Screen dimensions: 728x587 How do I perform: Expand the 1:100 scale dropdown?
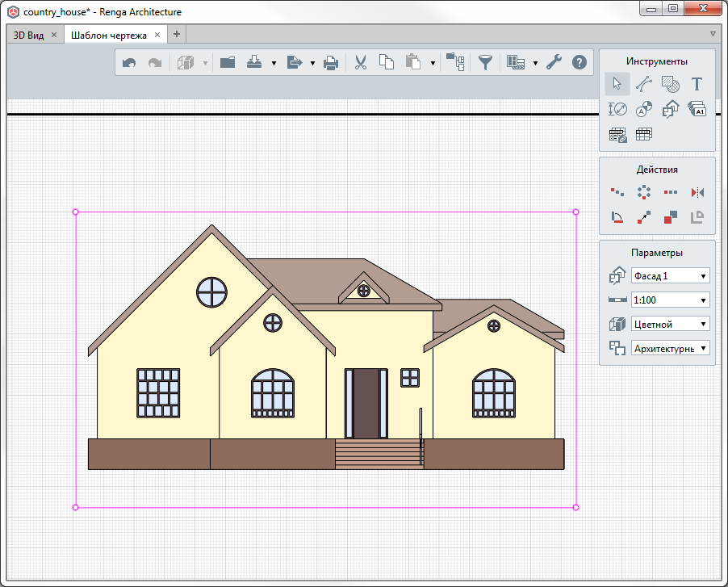670,300
